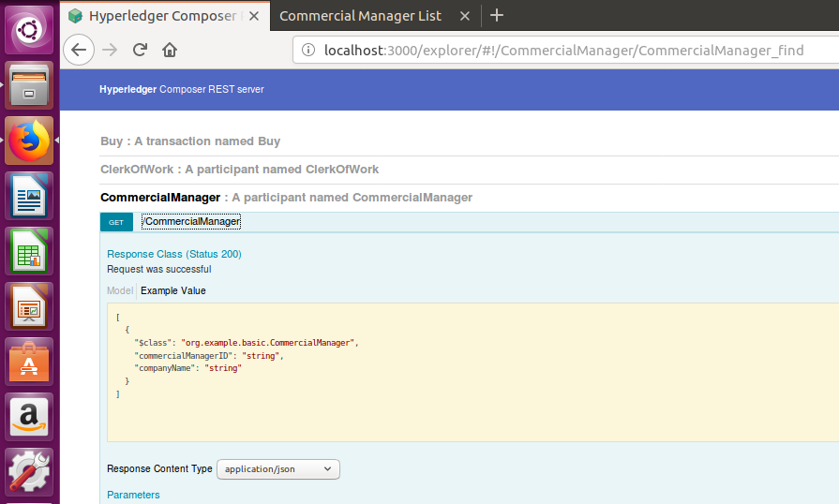Select the Example Value tab
Viewport: 839px width, 504px height.
[172, 290]
